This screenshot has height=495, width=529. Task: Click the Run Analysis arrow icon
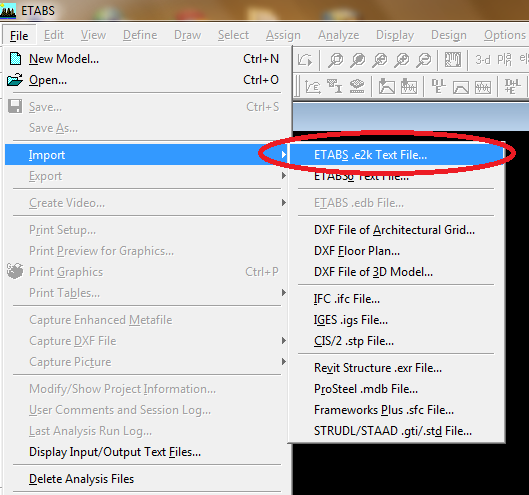pos(305,60)
